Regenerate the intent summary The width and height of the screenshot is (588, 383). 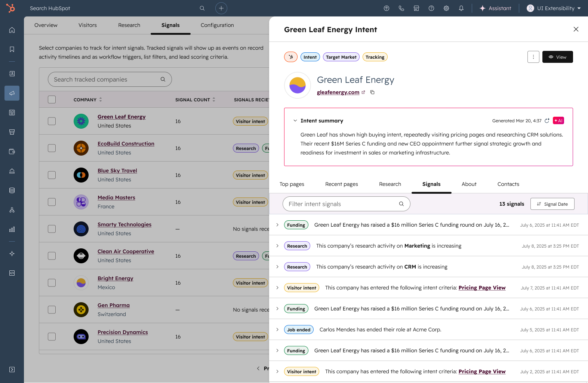(547, 121)
